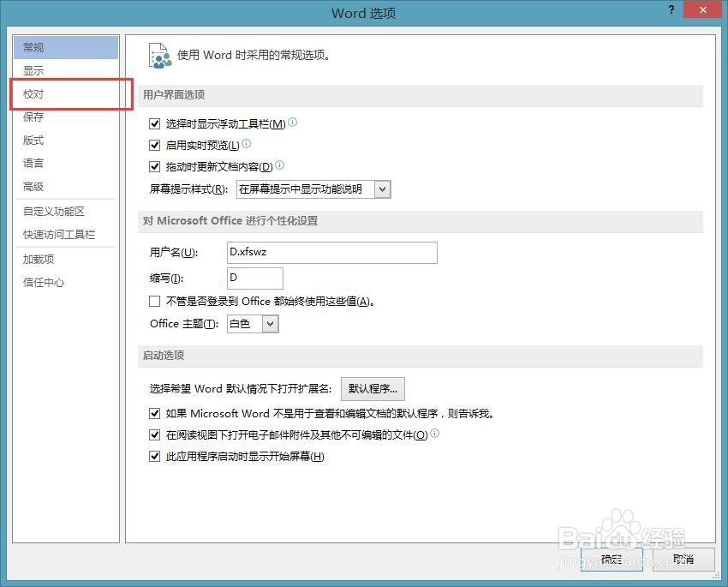Show info tooltip for 浮动工具栏 option

pos(293,123)
